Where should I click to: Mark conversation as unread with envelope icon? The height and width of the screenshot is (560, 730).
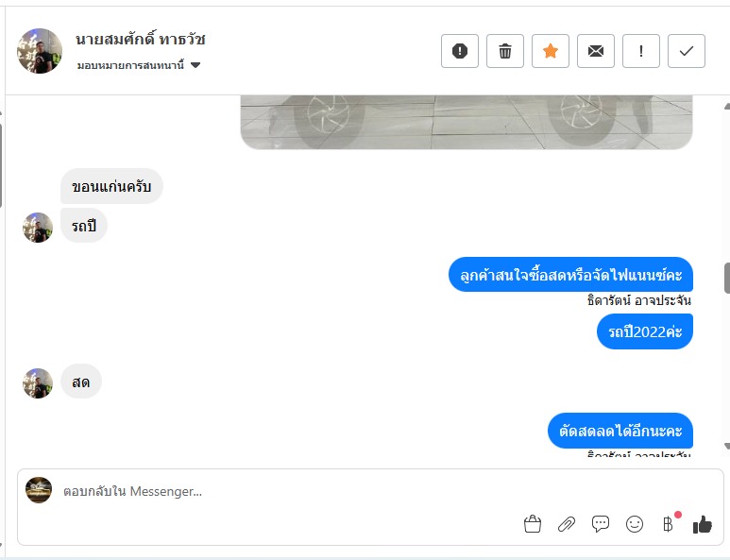pyautogui.click(x=596, y=51)
